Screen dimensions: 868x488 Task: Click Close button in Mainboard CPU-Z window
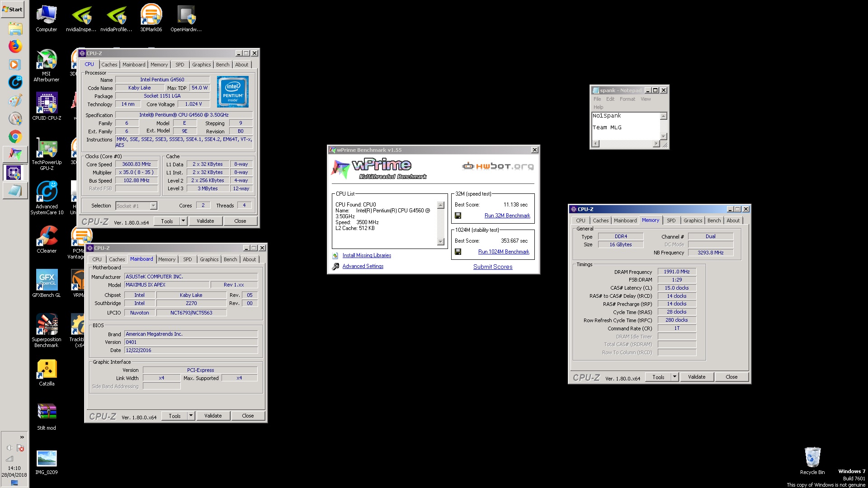point(248,416)
